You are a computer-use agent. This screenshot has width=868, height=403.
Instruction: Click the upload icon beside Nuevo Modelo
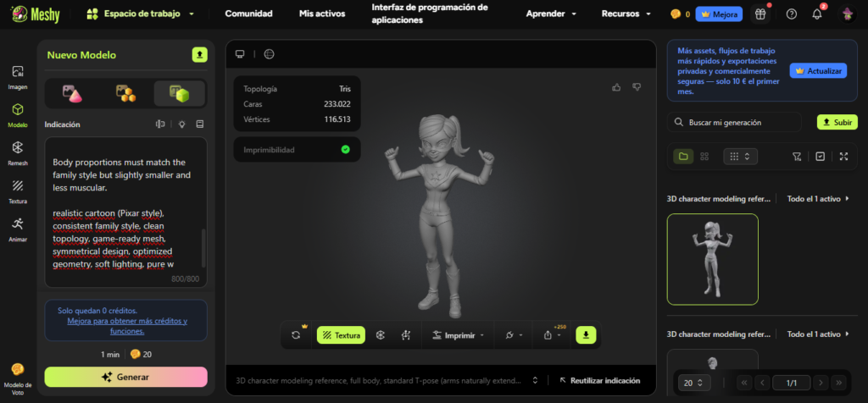(199, 55)
